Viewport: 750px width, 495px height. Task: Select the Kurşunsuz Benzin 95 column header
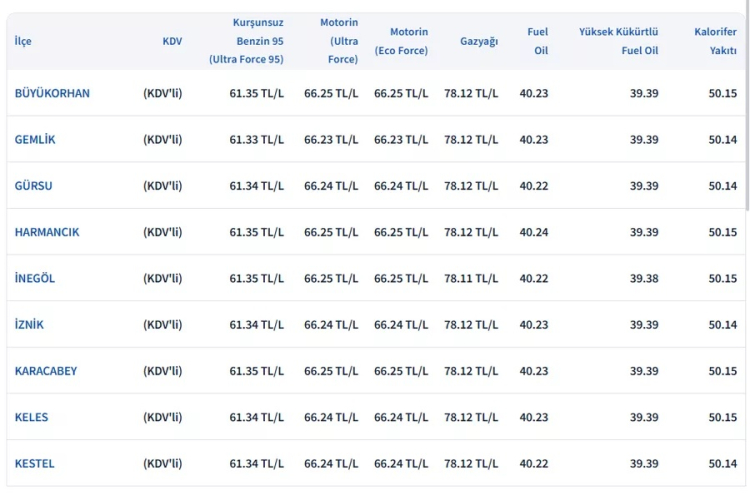click(246, 41)
